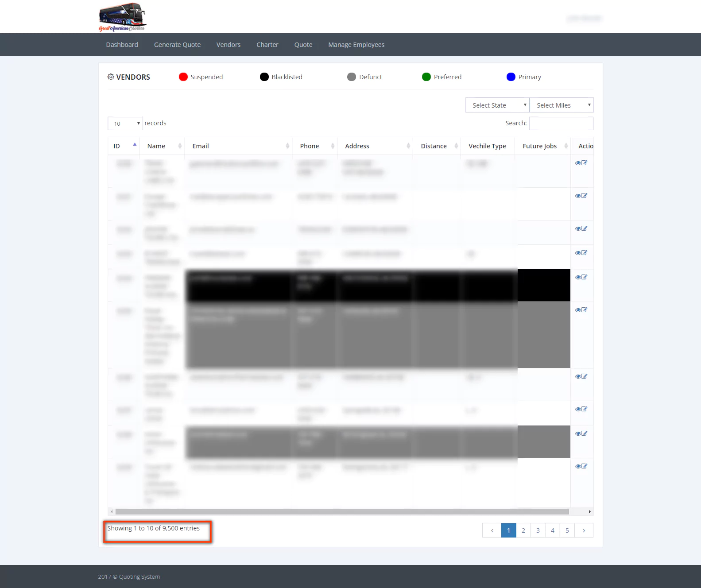View the eighth vendor row
The image size is (701, 588).
[578, 409]
